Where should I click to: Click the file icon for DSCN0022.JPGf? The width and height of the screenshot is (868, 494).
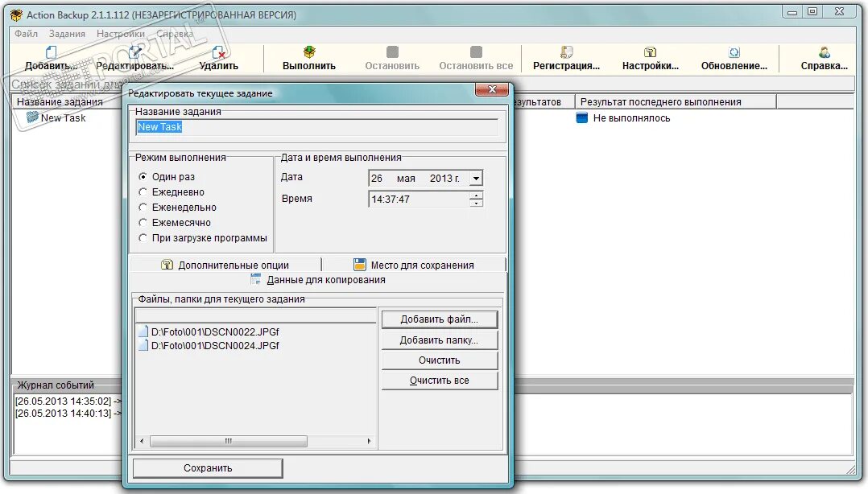pos(143,332)
